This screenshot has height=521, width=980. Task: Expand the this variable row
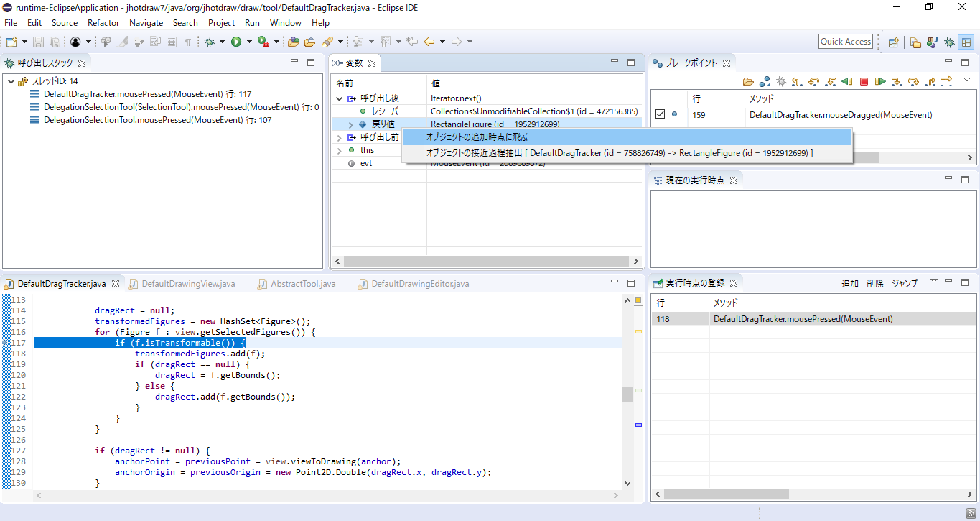click(339, 150)
